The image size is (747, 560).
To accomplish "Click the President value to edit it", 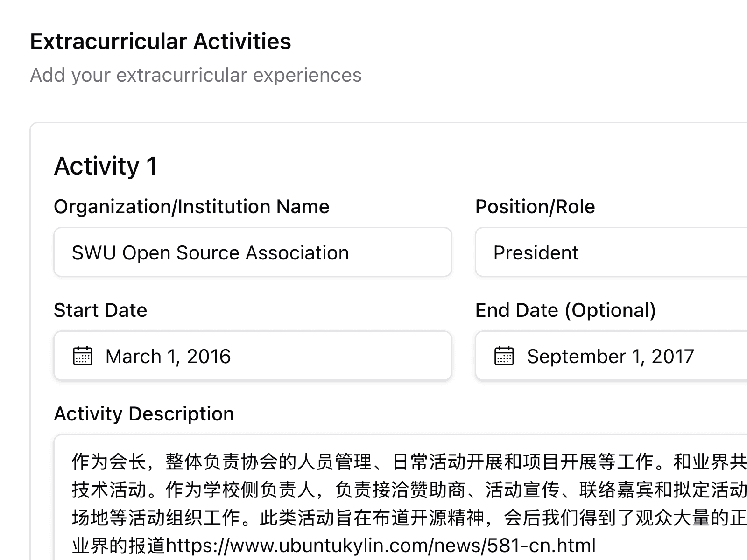I will 536,252.
